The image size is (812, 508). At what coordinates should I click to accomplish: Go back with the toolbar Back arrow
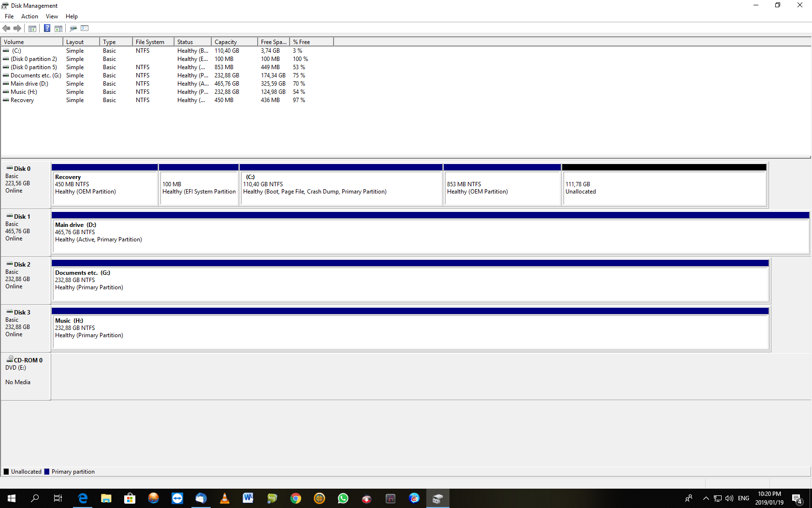6,29
